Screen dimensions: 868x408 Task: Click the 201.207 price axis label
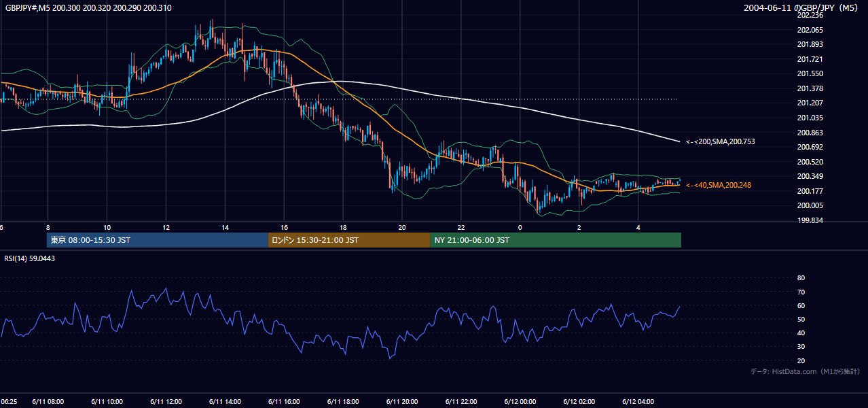point(810,103)
